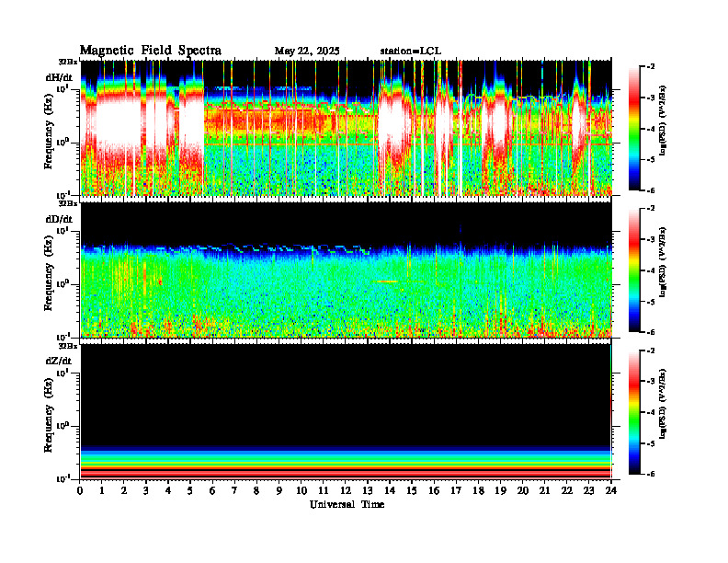Click the "32Hz" label above the dH/dt panel
This screenshot has height=563, width=728.
point(68,61)
